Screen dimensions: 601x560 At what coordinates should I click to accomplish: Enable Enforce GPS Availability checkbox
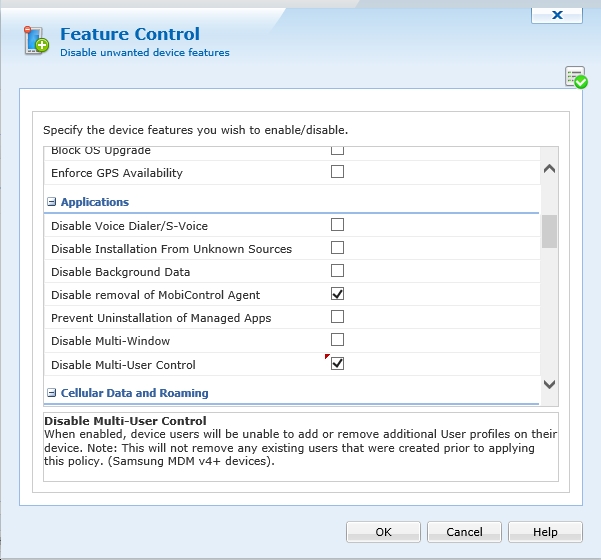coord(337,172)
